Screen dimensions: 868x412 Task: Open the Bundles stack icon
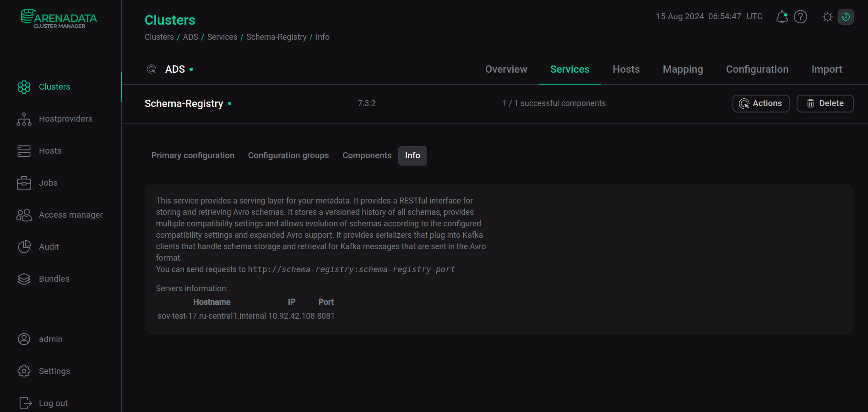(24, 279)
